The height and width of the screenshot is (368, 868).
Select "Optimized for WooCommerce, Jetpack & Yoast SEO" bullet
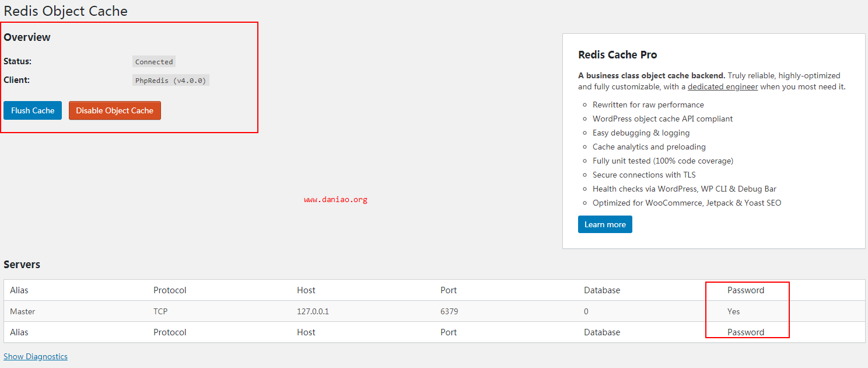tap(687, 203)
